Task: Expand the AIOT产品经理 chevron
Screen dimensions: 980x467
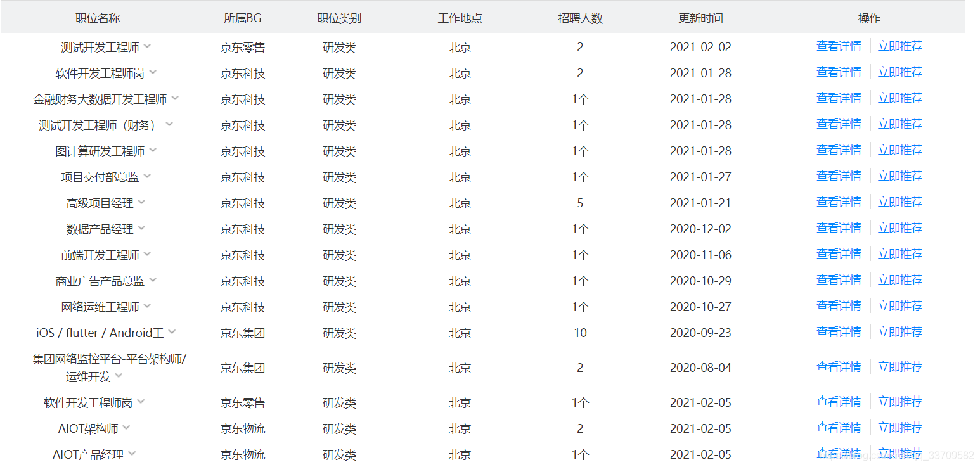Action: click(x=132, y=453)
